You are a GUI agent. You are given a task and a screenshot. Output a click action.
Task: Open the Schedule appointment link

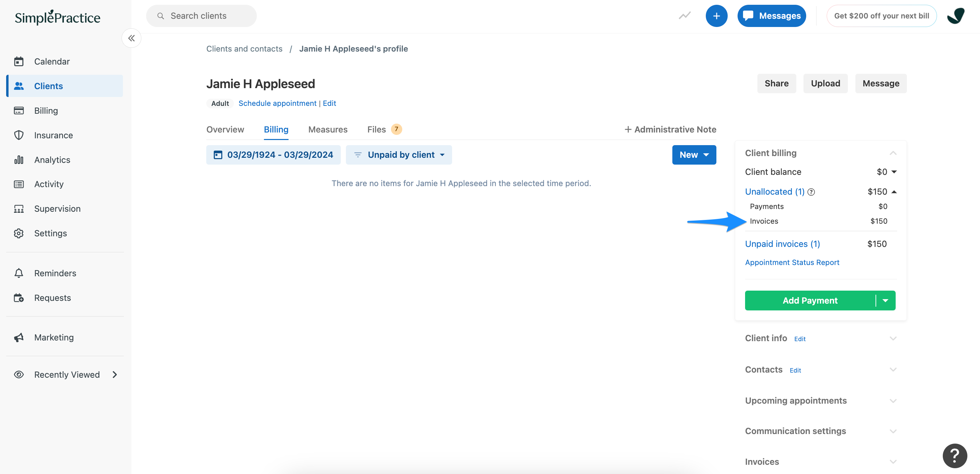point(277,103)
